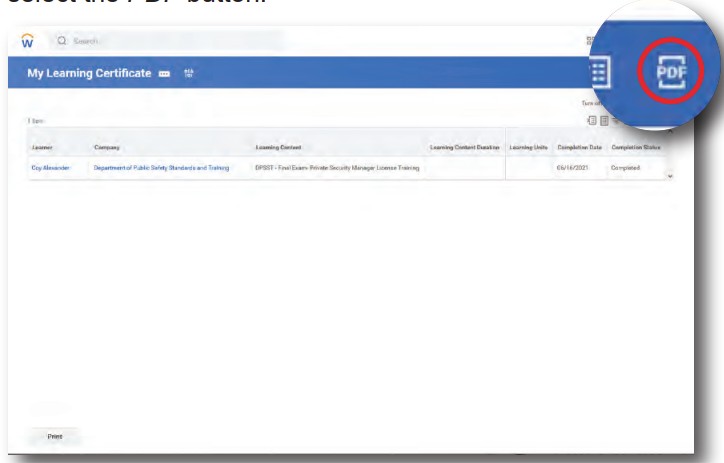Viewport: 724px width, 463px height.
Task: Open the Coy Alexander learner link
Action: (x=50, y=168)
